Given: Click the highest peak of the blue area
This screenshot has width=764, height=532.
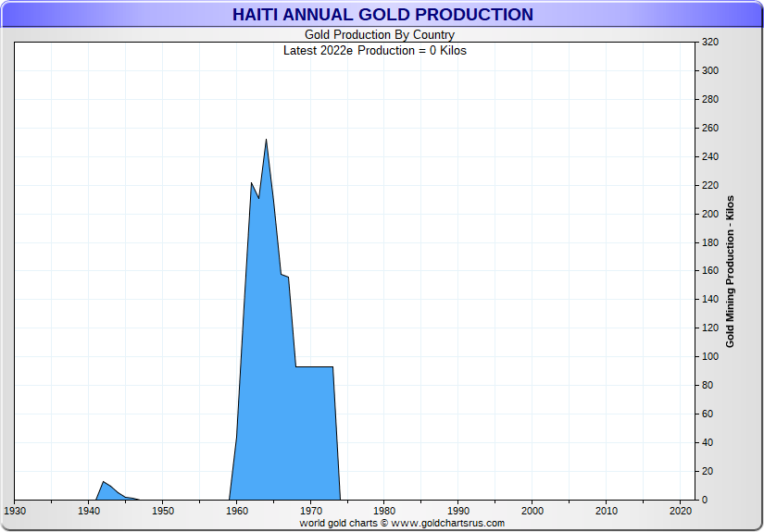Looking at the screenshot, I should [x=266, y=142].
